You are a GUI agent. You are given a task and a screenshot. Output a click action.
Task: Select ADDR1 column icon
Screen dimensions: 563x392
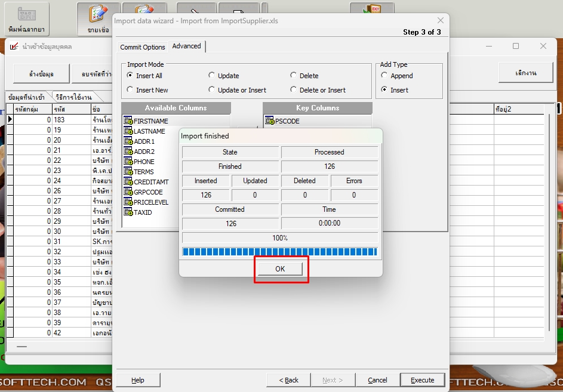click(x=128, y=141)
